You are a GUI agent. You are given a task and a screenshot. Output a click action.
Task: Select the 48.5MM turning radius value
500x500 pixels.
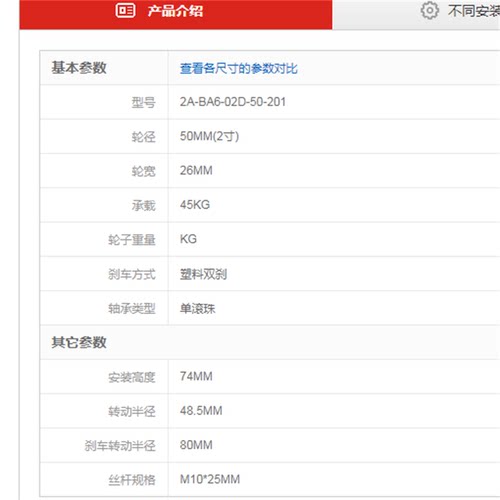click(201, 411)
